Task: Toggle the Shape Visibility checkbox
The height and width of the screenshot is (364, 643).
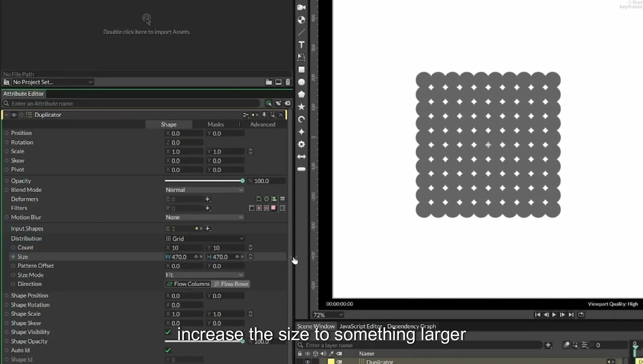Action: pos(168,332)
